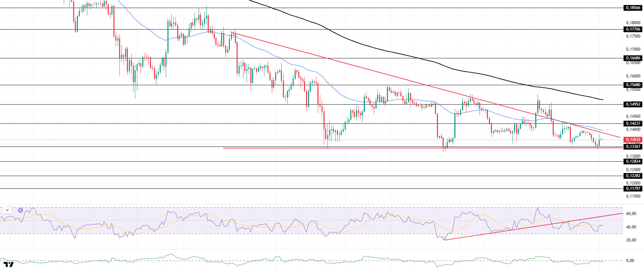Select the 0,14237 price level label
644x274 pixels.
point(633,123)
